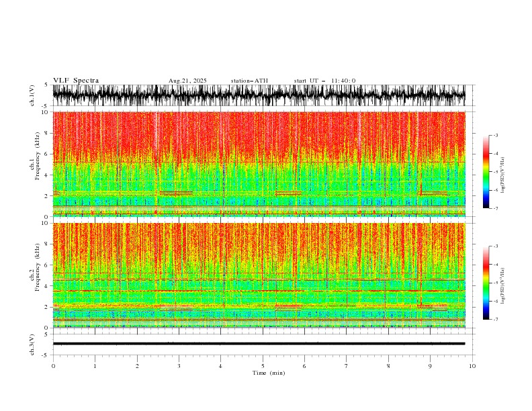
Task: Click time axis tick label '5'
Action: (x=263, y=366)
